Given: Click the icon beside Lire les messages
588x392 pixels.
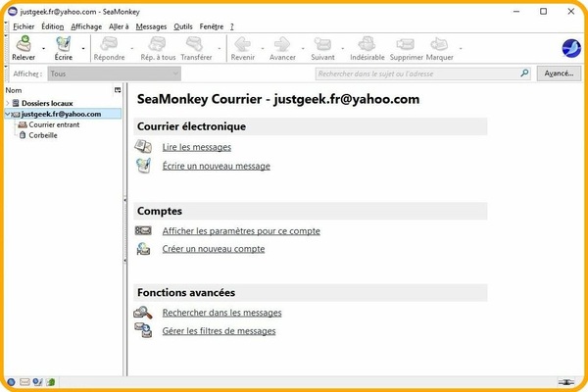Looking at the screenshot, I should tap(143, 146).
